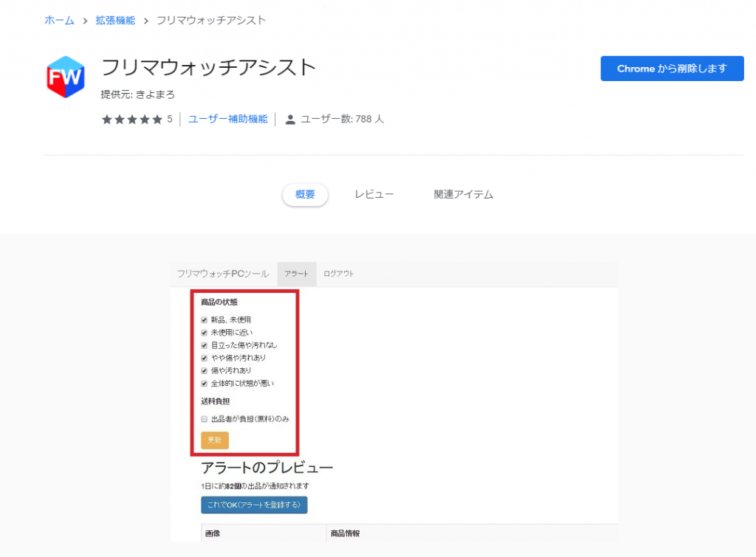
Task: Open the ユーザー補助機能 category link
Action: 227,119
